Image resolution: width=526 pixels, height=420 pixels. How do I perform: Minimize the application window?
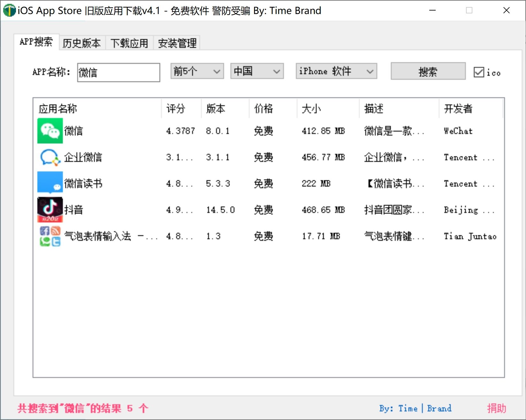tap(432, 11)
